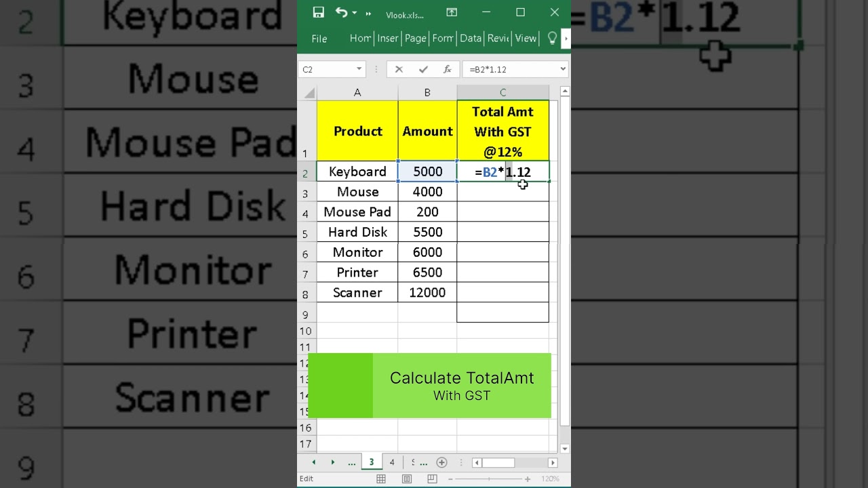This screenshot has width=868, height=488.
Task: Switch to the Home ribbon tab
Action: [360, 39]
